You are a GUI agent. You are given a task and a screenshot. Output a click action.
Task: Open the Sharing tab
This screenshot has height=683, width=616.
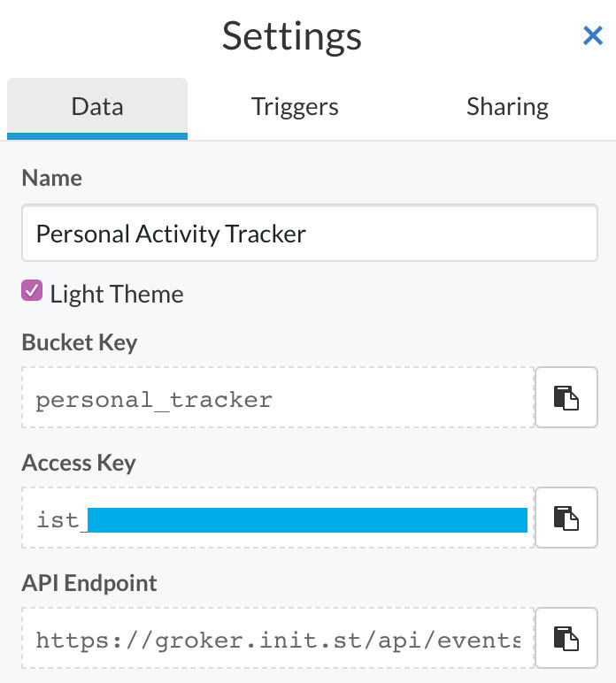pyautogui.click(x=507, y=107)
